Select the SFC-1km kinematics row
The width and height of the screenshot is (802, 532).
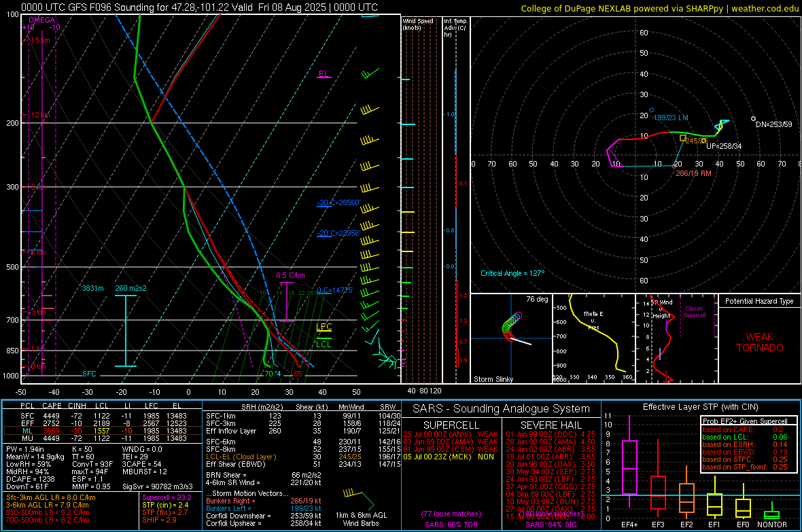point(303,416)
